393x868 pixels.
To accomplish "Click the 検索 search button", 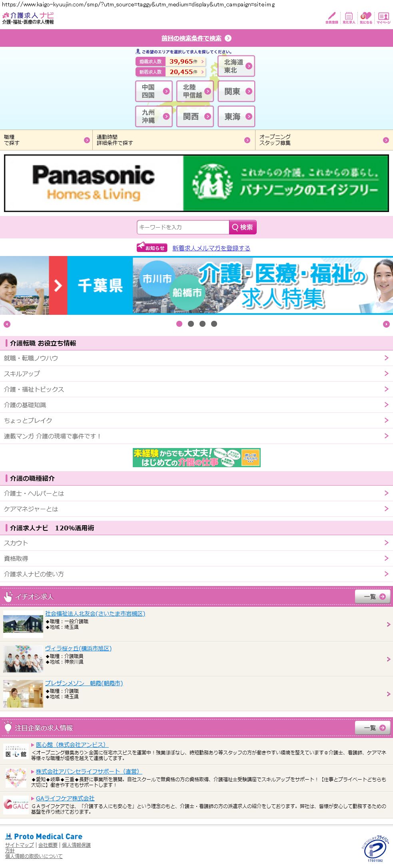I will point(243,227).
